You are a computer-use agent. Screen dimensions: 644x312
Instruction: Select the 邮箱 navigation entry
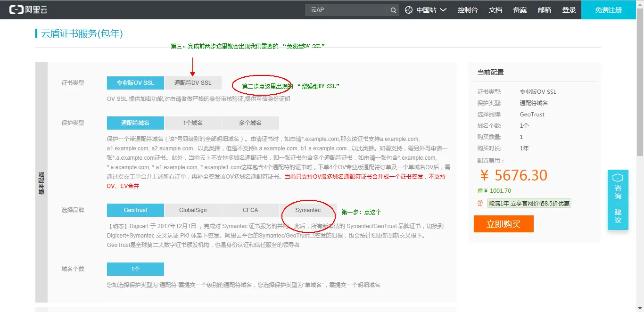[545, 9]
